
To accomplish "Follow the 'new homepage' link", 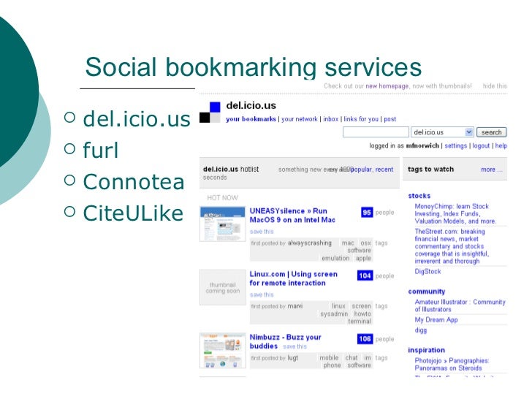I will [x=387, y=85].
